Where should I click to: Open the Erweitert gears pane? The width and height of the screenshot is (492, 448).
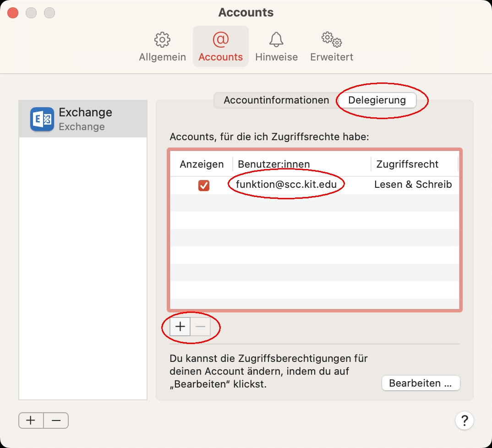[x=331, y=47]
